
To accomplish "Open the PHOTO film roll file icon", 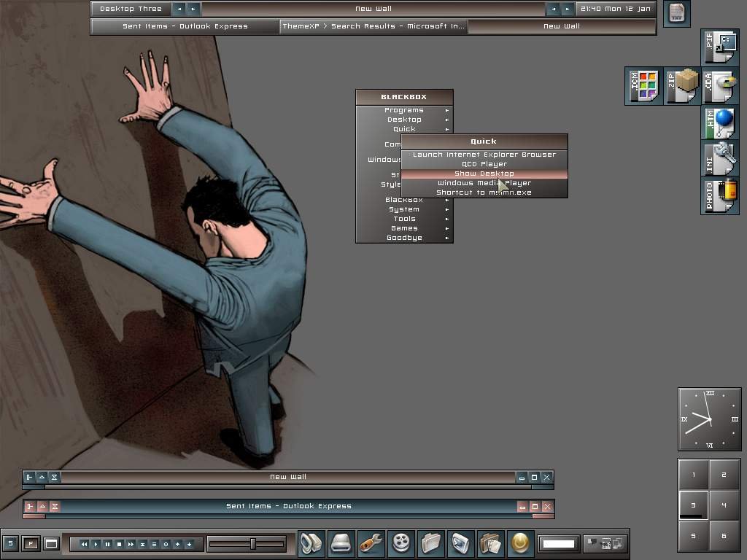I will point(720,195).
